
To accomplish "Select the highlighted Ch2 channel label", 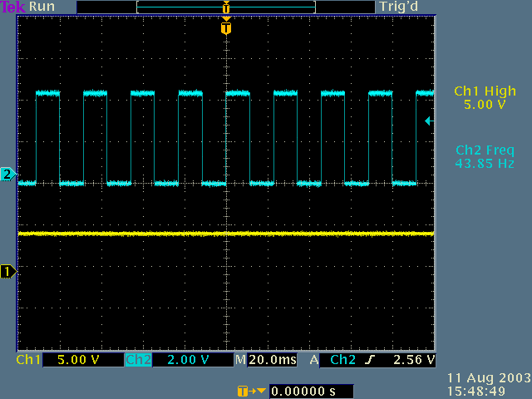I will (x=139, y=360).
